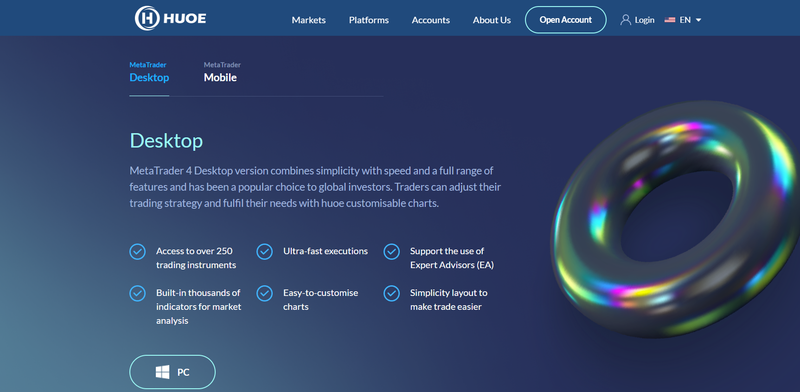Open the Accounts menu
The width and height of the screenshot is (800, 392).
click(x=431, y=20)
